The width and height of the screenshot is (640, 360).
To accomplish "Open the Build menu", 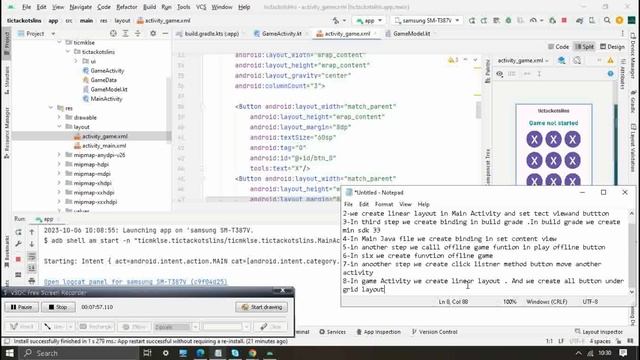I will [x=149, y=7].
